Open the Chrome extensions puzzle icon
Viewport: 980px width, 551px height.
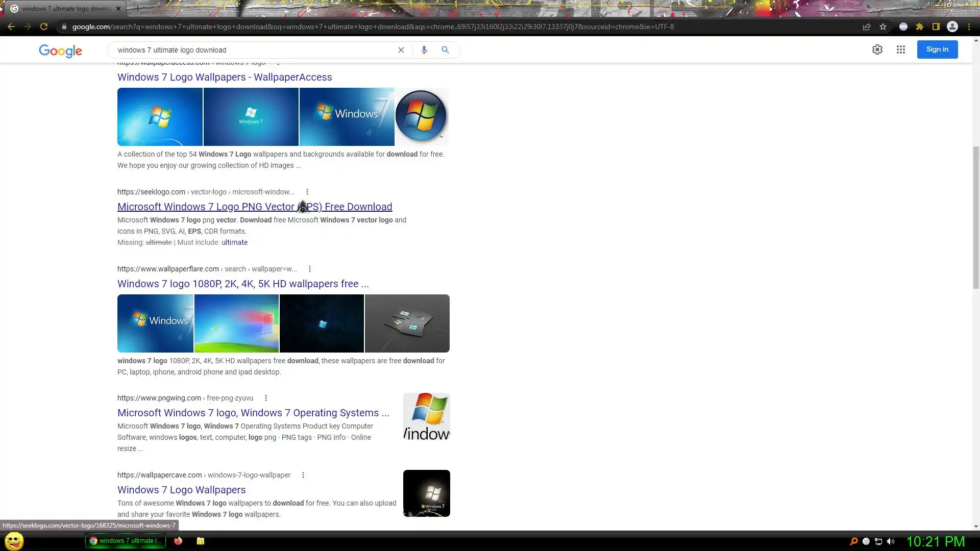920,27
